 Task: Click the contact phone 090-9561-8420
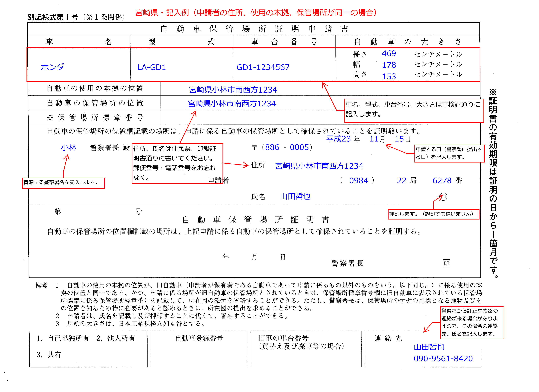(x=443, y=358)
